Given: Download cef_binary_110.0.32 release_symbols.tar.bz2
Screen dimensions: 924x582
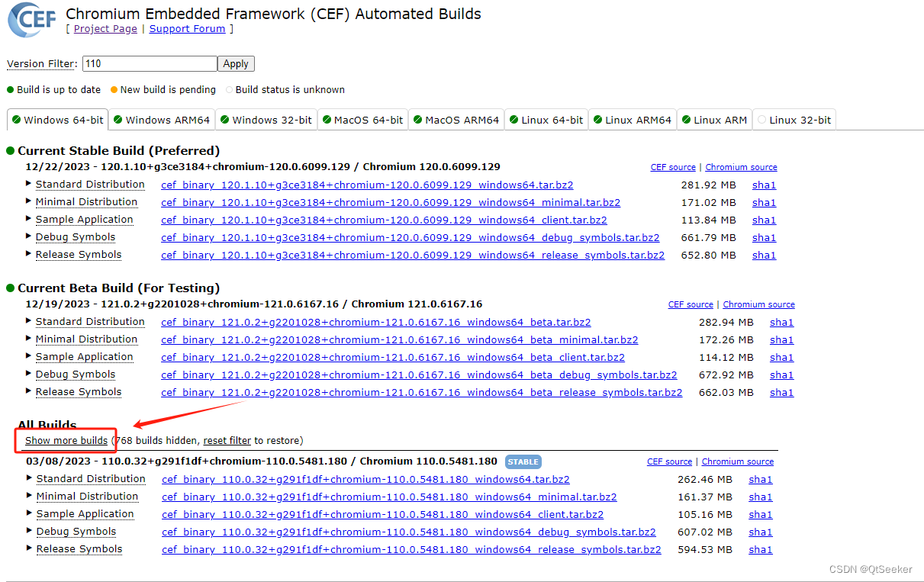Looking at the screenshot, I should (x=411, y=550).
